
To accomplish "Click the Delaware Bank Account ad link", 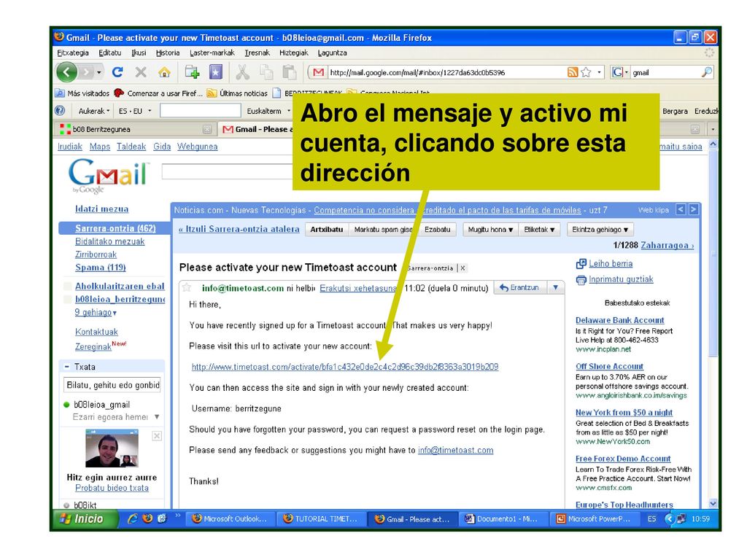I will (619, 321).
